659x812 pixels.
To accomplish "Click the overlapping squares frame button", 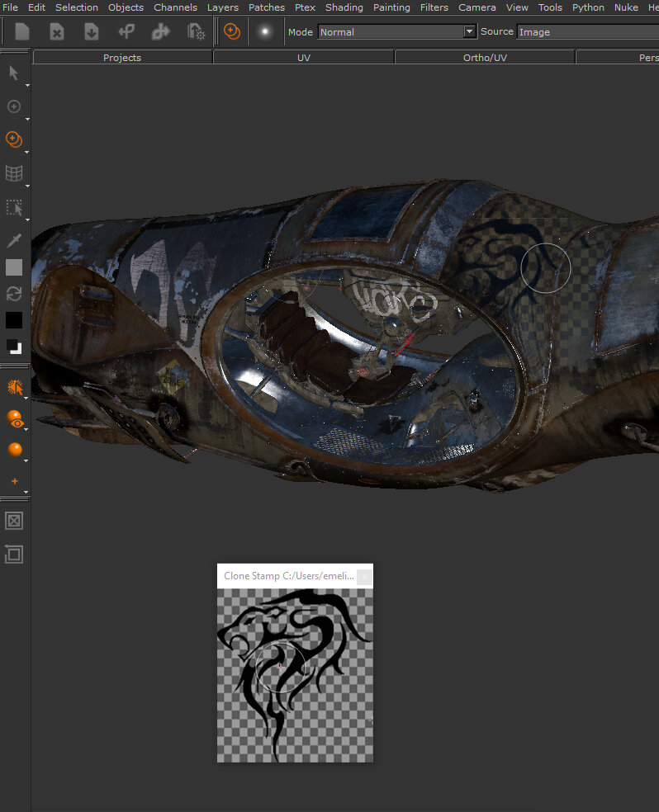I will [14, 555].
